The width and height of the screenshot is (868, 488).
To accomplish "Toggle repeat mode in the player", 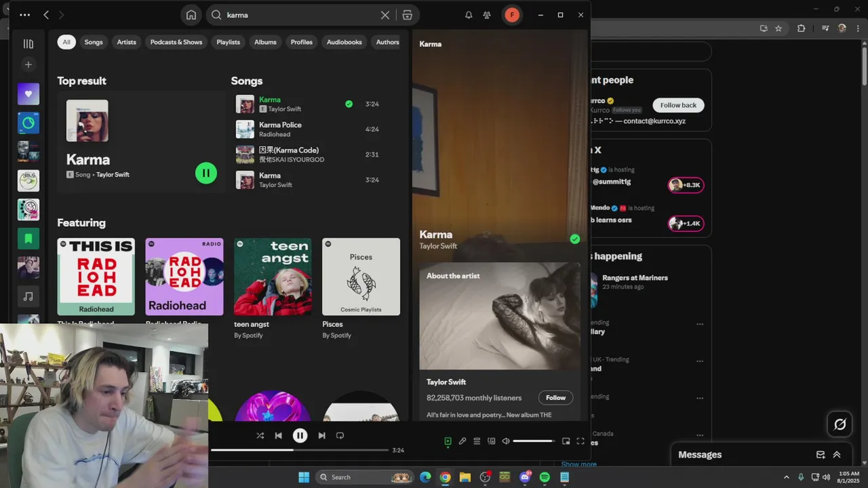I will click(340, 436).
